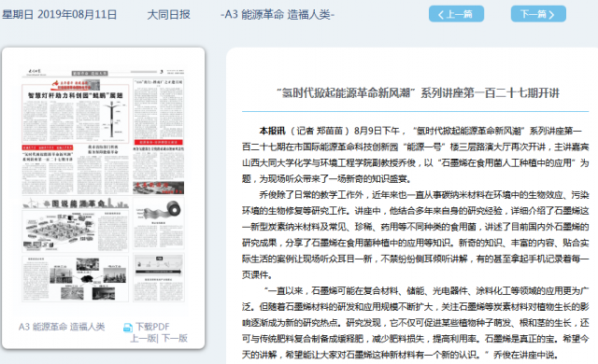
Task: Open the isometric city diagram article in thumbnail
Action: 75,231
